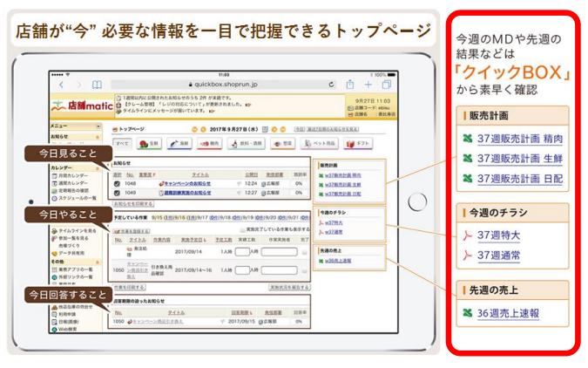Open w37特大 flyer PDF link
This screenshot has height=368, width=588.
pyautogui.click(x=334, y=222)
